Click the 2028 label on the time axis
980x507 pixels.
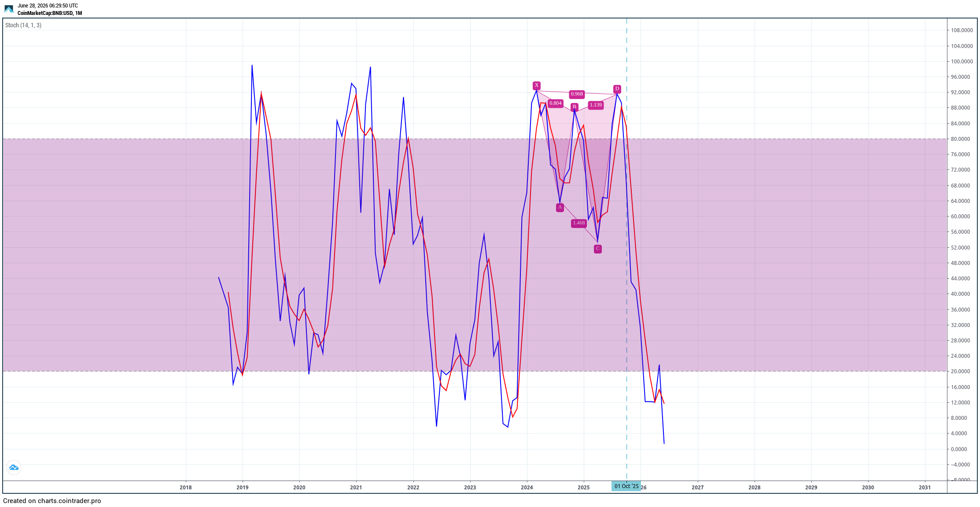tap(755, 488)
